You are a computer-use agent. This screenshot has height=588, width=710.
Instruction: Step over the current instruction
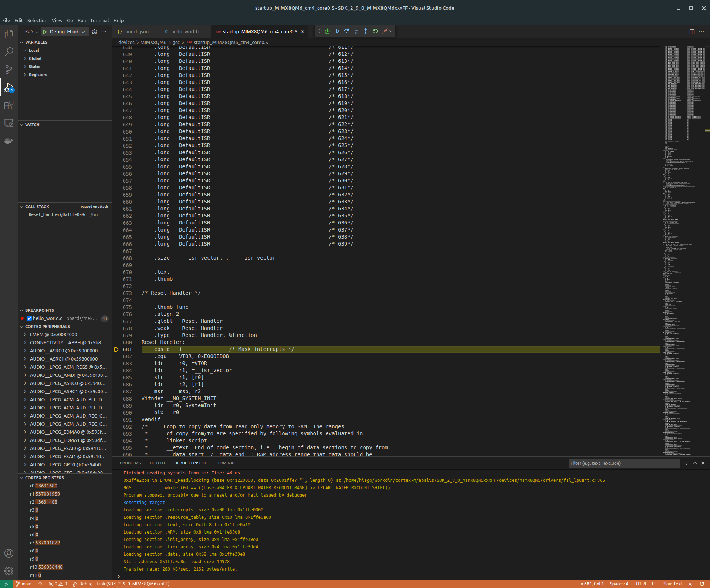[x=346, y=31]
